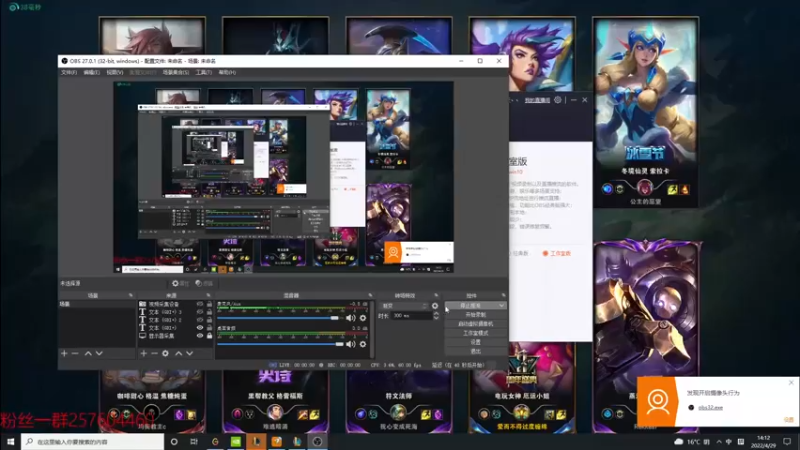This screenshot has width=800, height=450.
Task: Open the 场景集合(S) menu
Action: [176, 72]
